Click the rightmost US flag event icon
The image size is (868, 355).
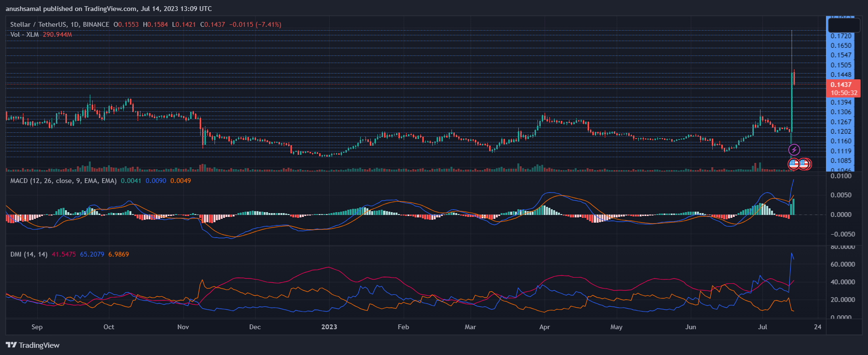point(805,164)
